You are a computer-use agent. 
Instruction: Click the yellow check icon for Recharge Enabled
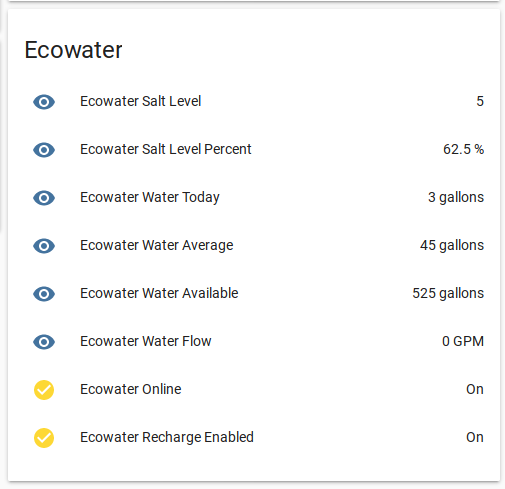click(44, 438)
